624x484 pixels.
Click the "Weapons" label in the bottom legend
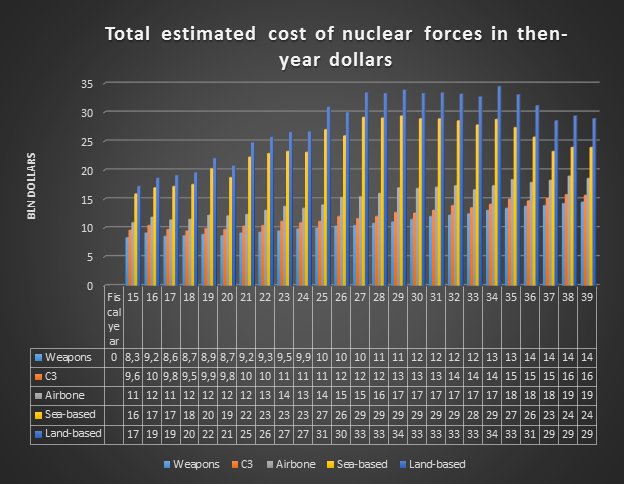(196, 464)
